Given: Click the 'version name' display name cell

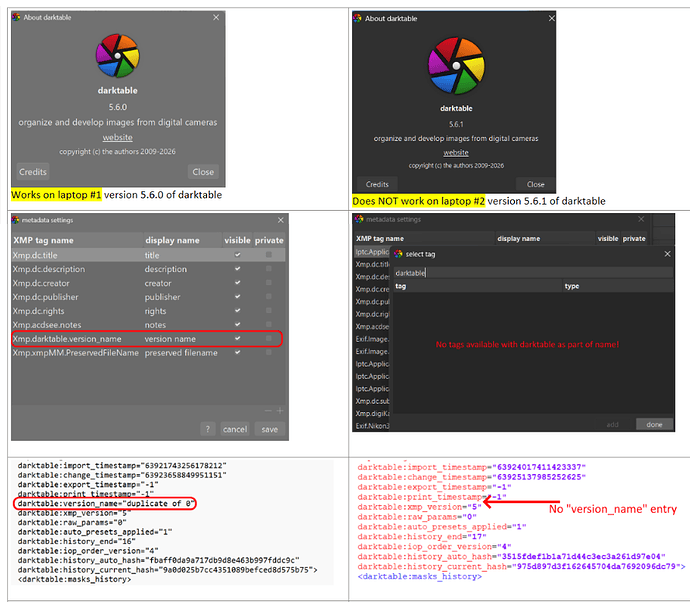Looking at the screenshot, I should (x=170, y=339).
